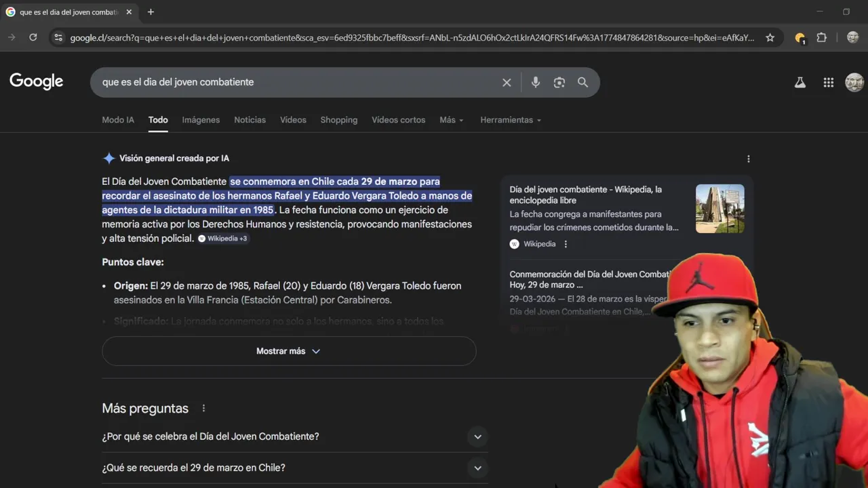Click the address bar URL
Screen dimensions: 868x488
click(x=412, y=38)
